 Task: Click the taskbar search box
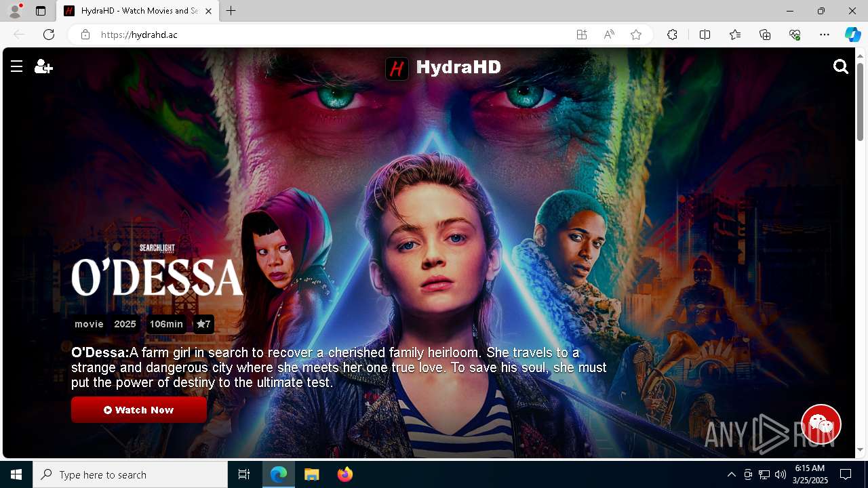[x=130, y=474]
